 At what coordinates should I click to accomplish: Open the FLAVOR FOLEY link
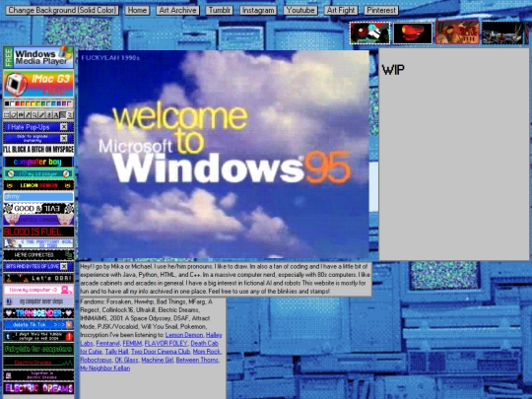point(166,344)
